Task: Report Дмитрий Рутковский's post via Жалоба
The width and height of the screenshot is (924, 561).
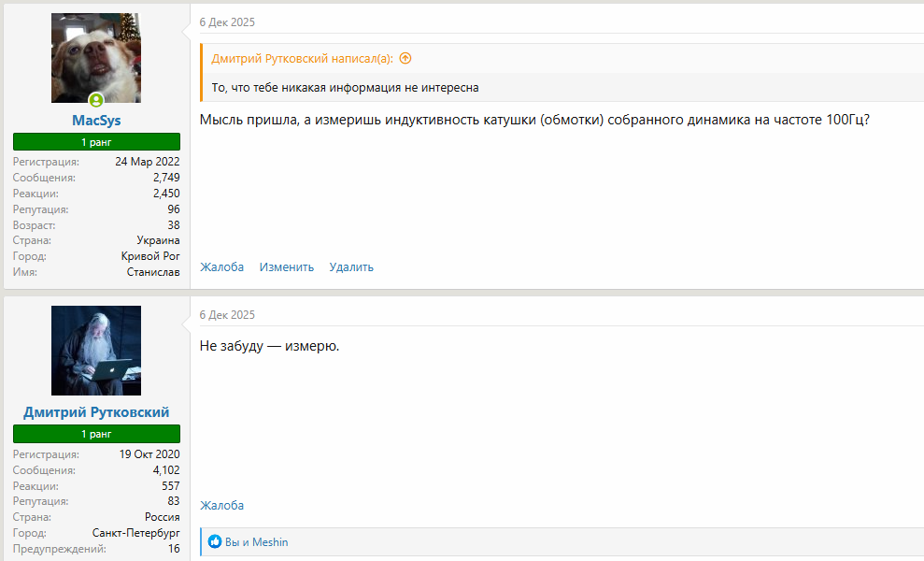Action: pos(221,506)
